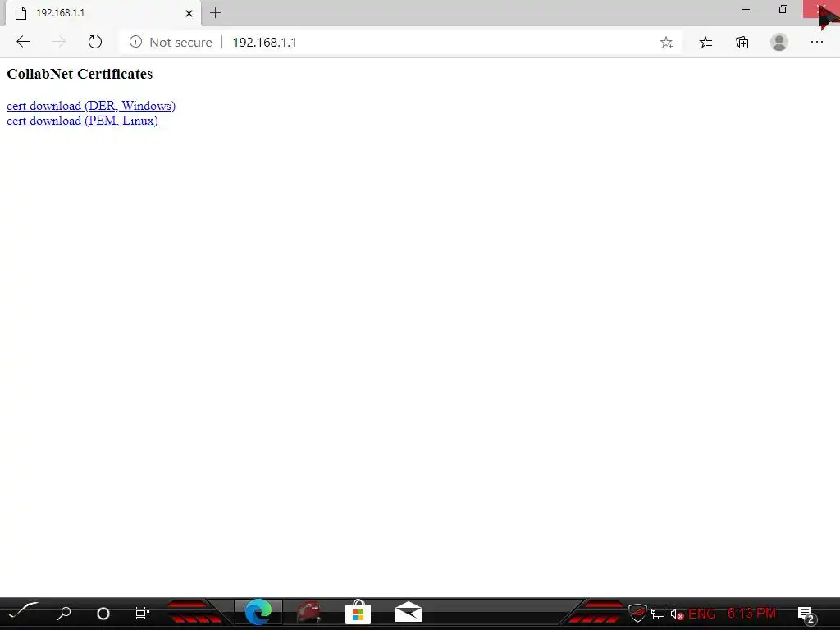Go back to the previous page

point(22,42)
